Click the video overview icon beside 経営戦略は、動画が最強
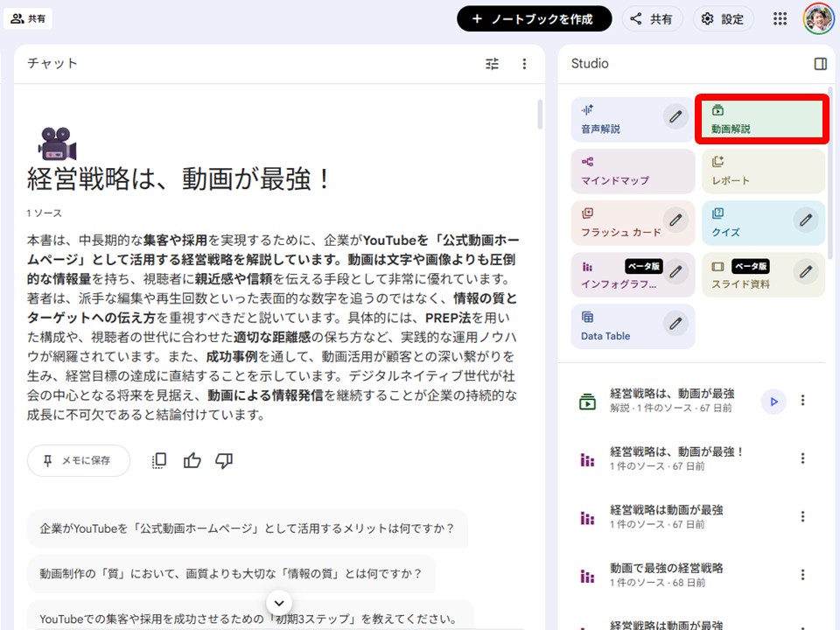Viewport: 840px width, 630px height. click(x=587, y=402)
